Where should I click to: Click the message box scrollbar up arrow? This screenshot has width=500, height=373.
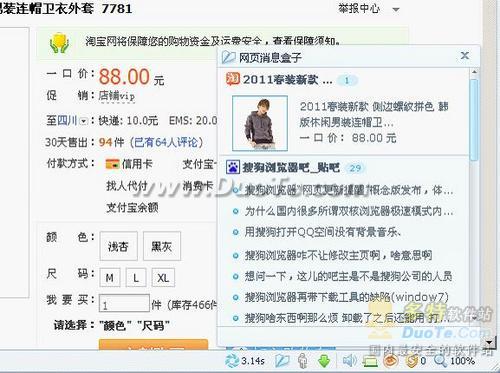[474, 72]
